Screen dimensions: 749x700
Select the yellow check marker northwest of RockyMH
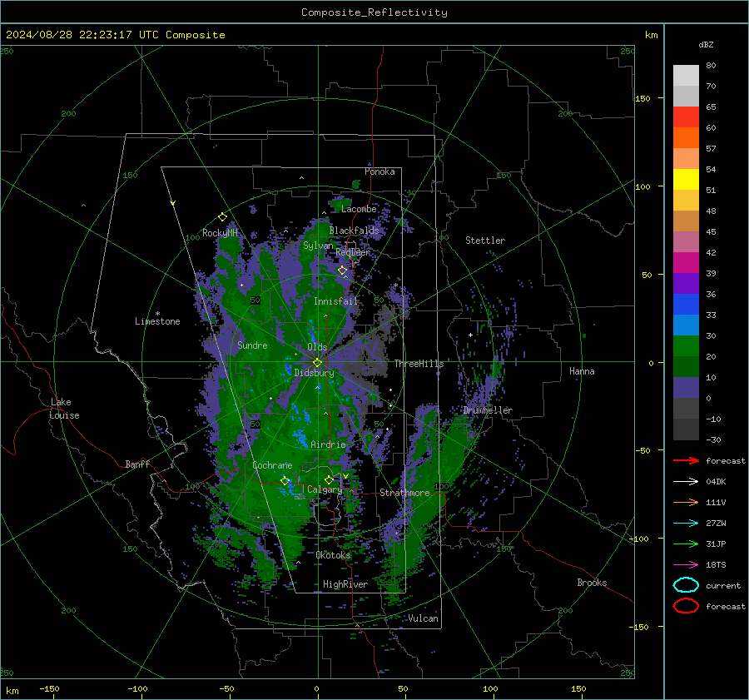(173, 203)
